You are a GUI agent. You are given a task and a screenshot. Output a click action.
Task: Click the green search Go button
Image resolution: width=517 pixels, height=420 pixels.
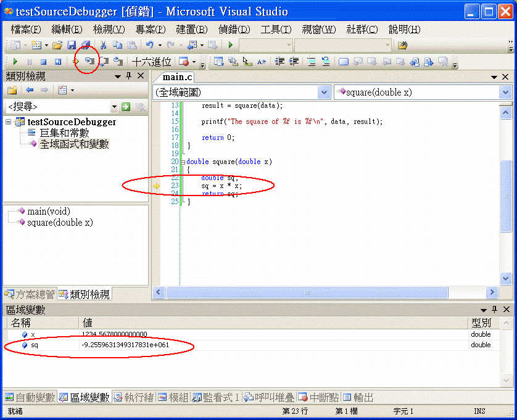tap(126, 107)
